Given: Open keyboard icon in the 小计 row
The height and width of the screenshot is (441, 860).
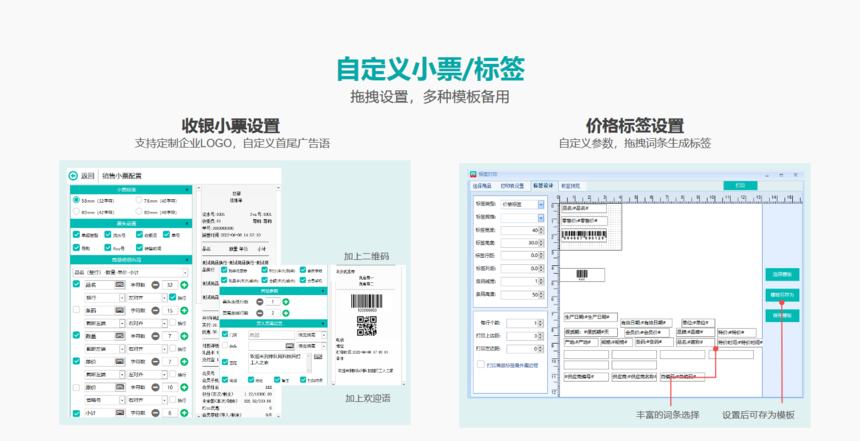Looking at the screenshot, I should pos(120,413).
